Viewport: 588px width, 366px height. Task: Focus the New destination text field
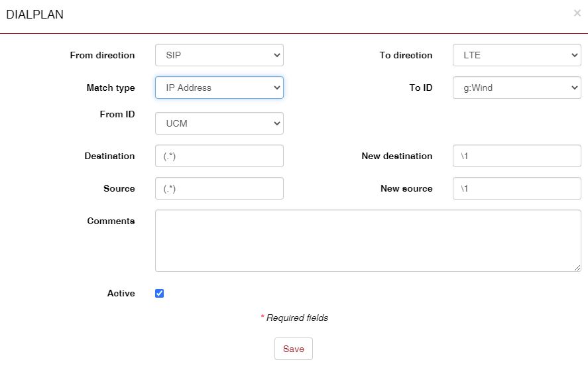click(516, 156)
